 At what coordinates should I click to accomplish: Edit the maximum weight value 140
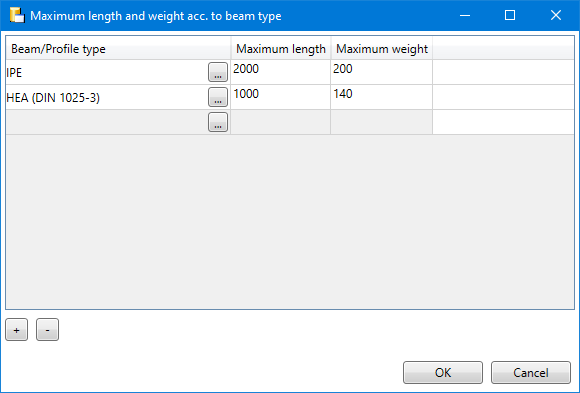(x=381, y=97)
